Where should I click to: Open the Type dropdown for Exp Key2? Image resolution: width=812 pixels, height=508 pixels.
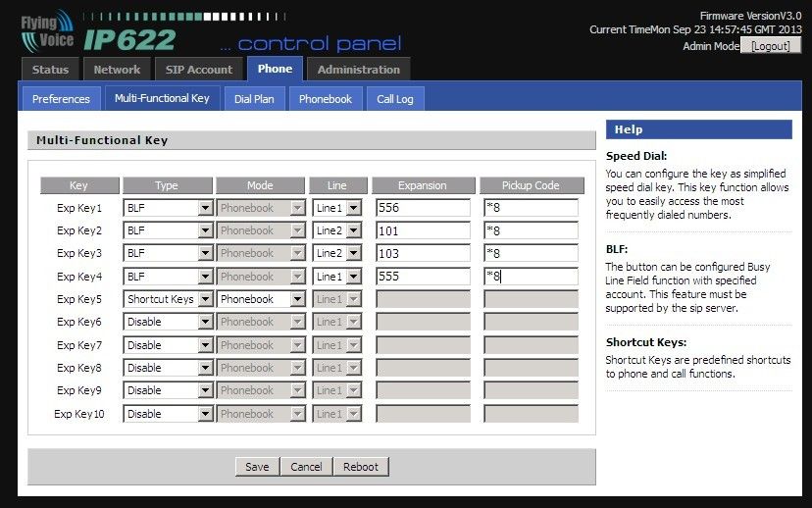click(x=168, y=231)
